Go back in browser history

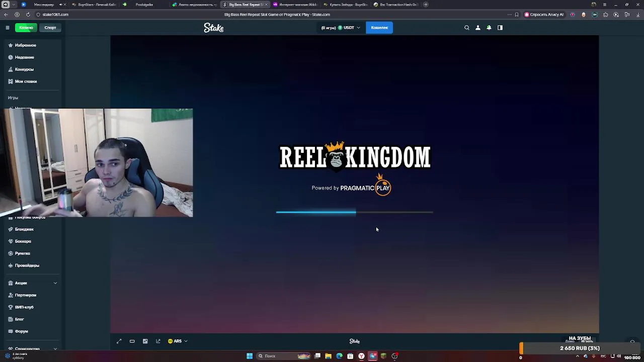point(6,15)
